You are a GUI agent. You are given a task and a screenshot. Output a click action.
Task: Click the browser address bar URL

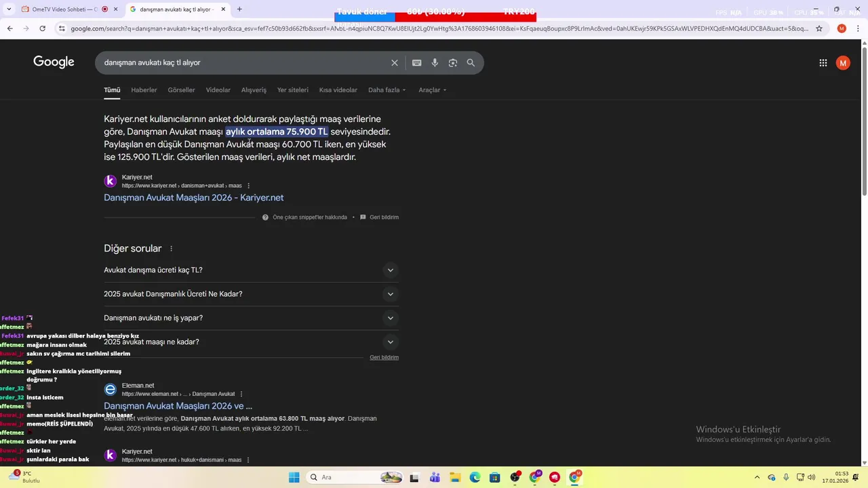click(439, 28)
